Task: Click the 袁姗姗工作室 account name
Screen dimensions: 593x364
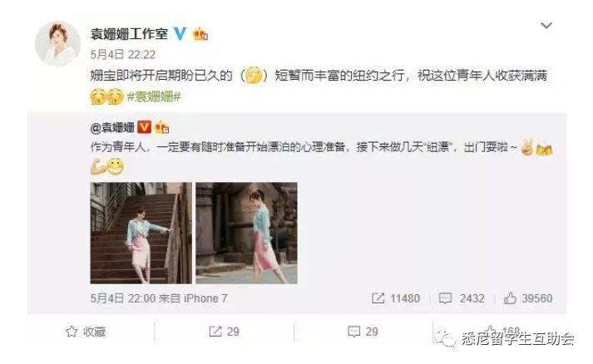Action: coord(129,34)
